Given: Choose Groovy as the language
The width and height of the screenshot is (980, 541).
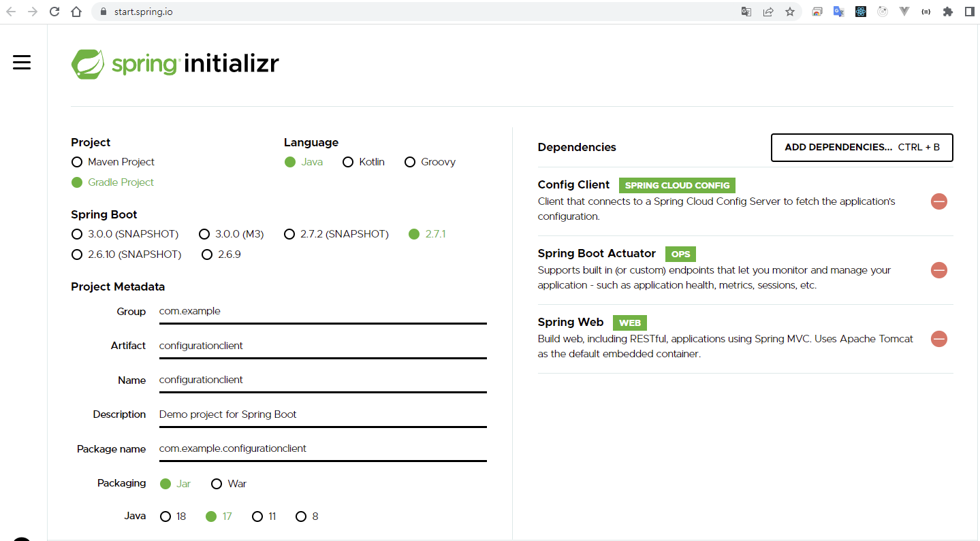Looking at the screenshot, I should coord(430,162).
